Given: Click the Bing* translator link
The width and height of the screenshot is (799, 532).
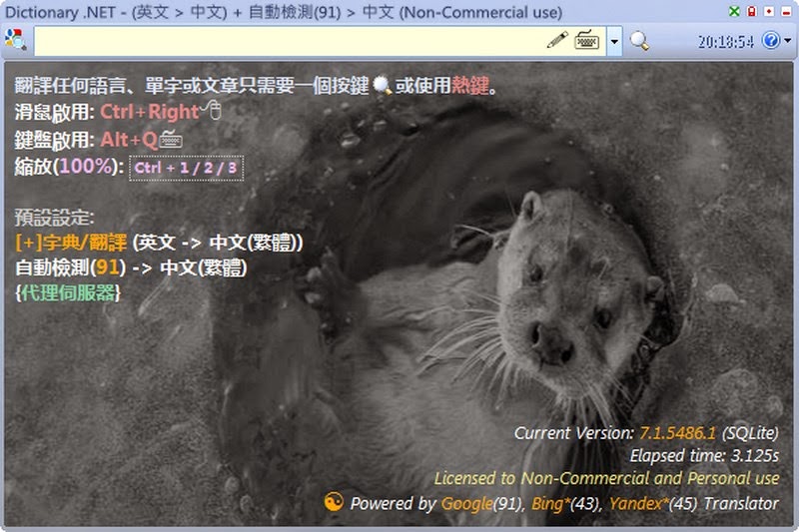Looking at the screenshot, I should pos(550,503).
